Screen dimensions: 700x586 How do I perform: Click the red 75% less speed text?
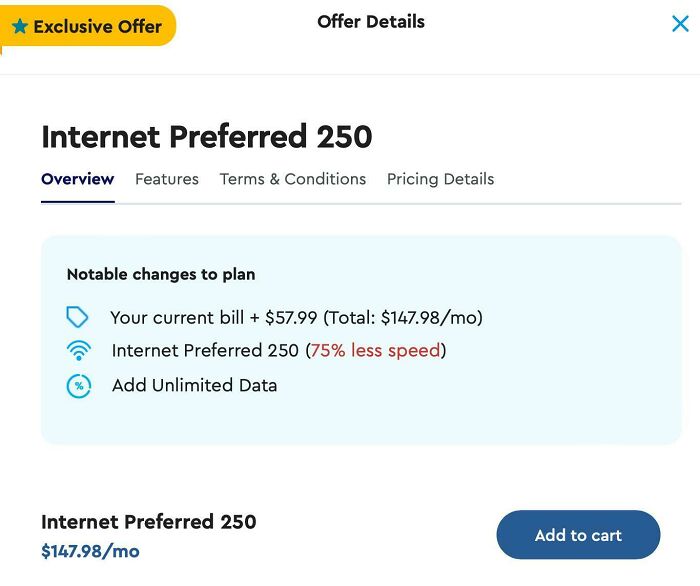point(375,351)
